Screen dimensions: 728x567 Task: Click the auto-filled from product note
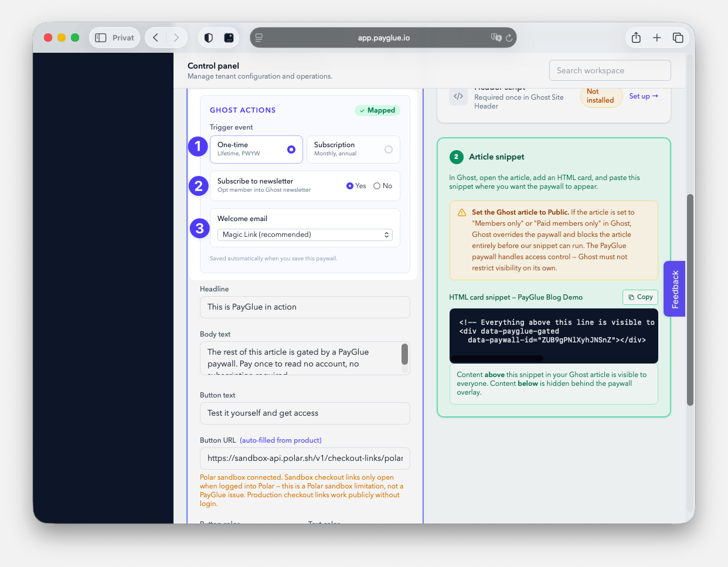point(281,440)
